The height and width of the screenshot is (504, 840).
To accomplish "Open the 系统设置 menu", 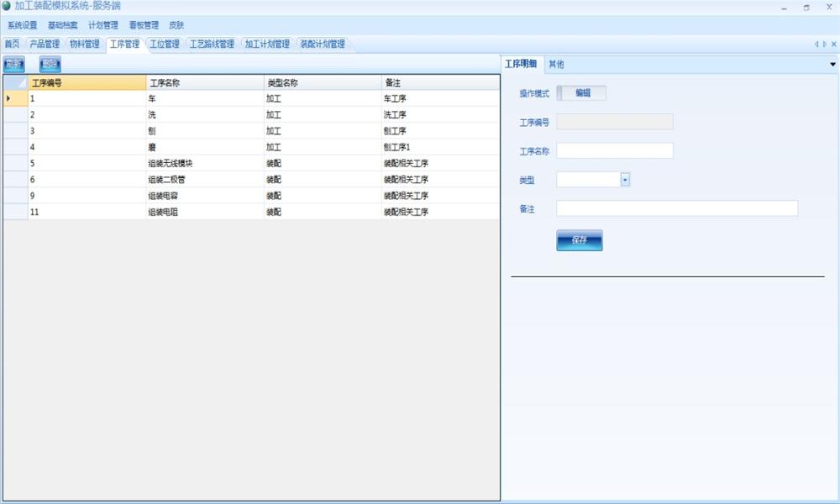I will (23, 25).
